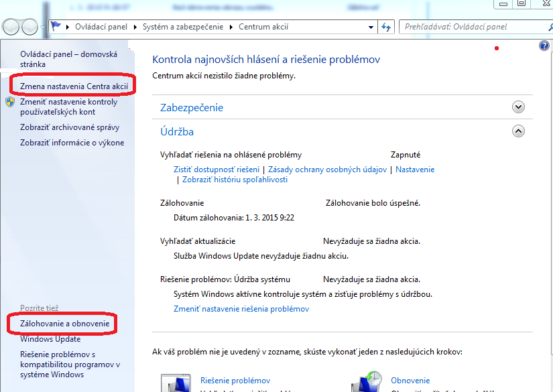Select Centrum akcií breadcrumb segment
553x392 pixels.
tap(263, 27)
